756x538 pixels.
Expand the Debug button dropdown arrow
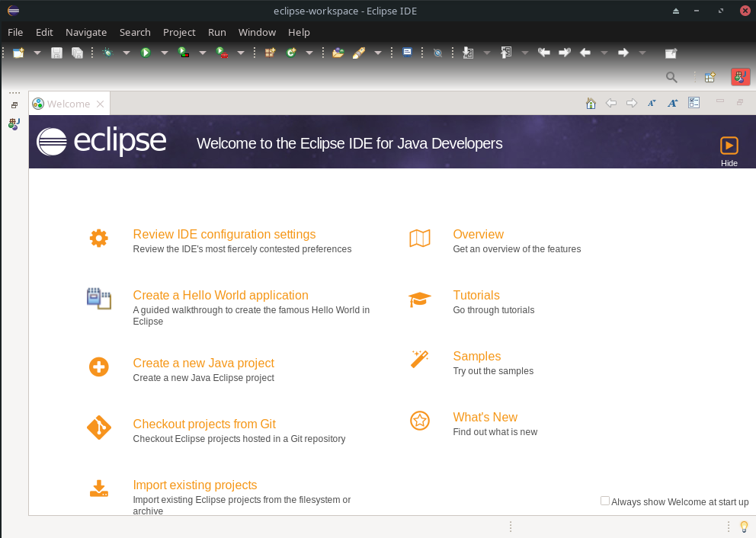(x=126, y=53)
